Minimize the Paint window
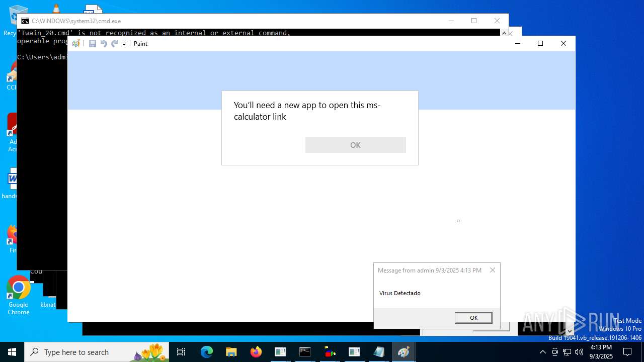Image resolution: width=644 pixels, height=362 pixels. pos(517,43)
